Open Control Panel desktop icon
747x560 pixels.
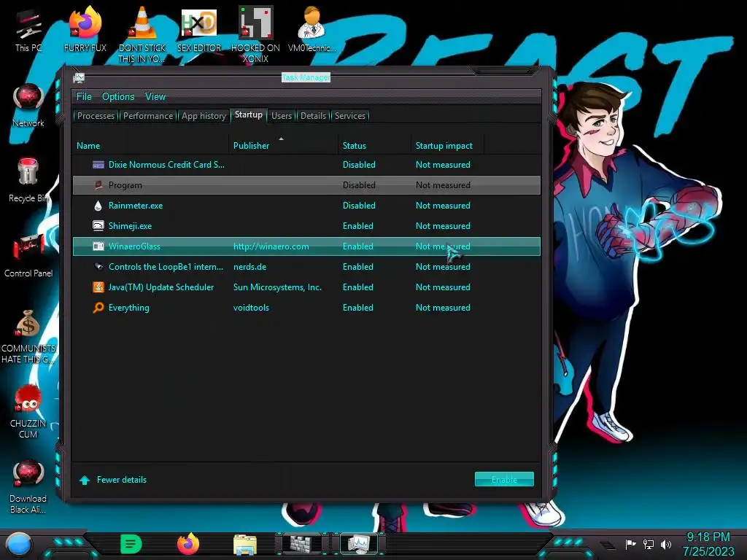coord(28,256)
